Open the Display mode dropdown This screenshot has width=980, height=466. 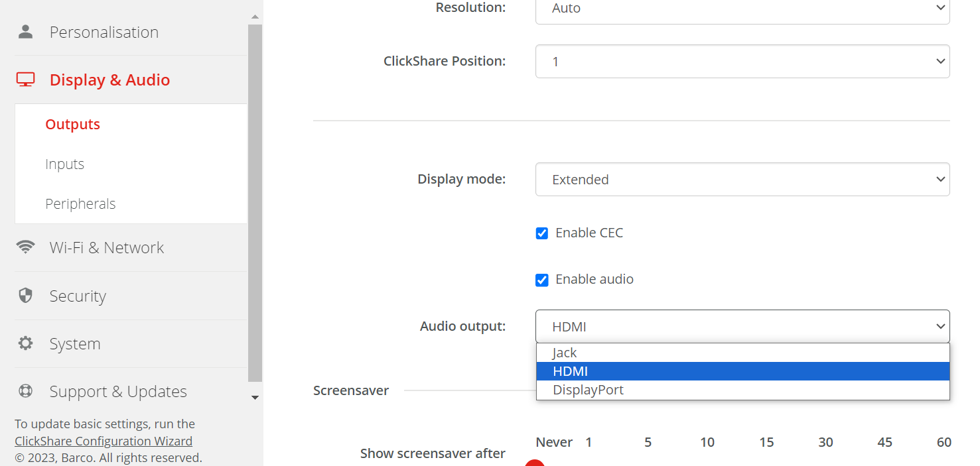click(742, 179)
